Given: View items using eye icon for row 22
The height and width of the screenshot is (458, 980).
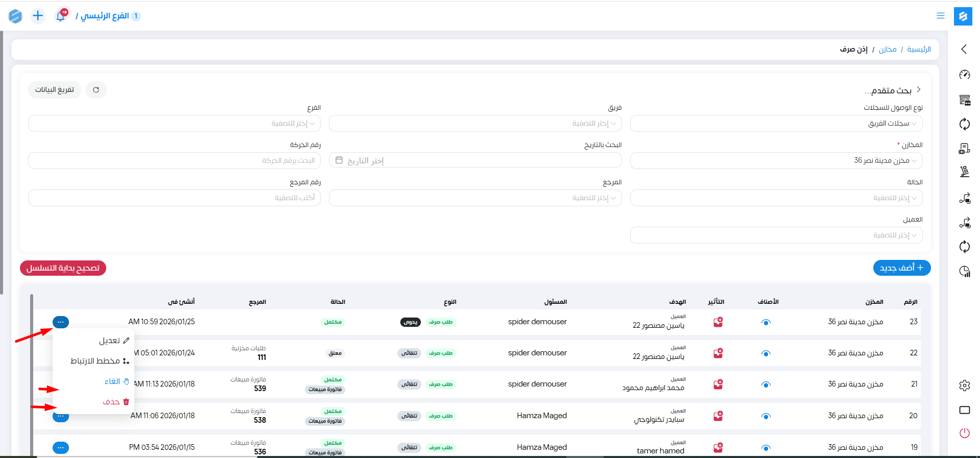Looking at the screenshot, I should pyautogui.click(x=766, y=353).
